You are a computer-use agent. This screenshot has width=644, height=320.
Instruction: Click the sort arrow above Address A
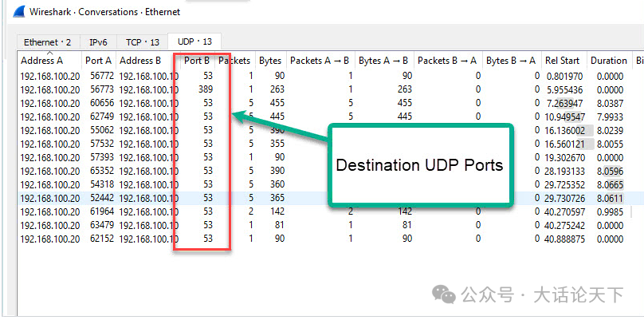click(49, 53)
